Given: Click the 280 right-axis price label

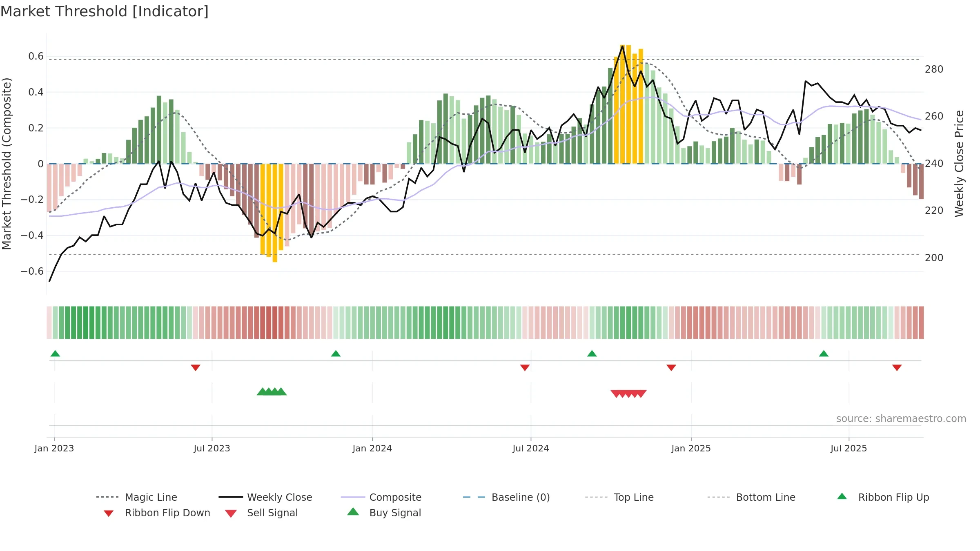Looking at the screenshot, I should click(934, 69).
